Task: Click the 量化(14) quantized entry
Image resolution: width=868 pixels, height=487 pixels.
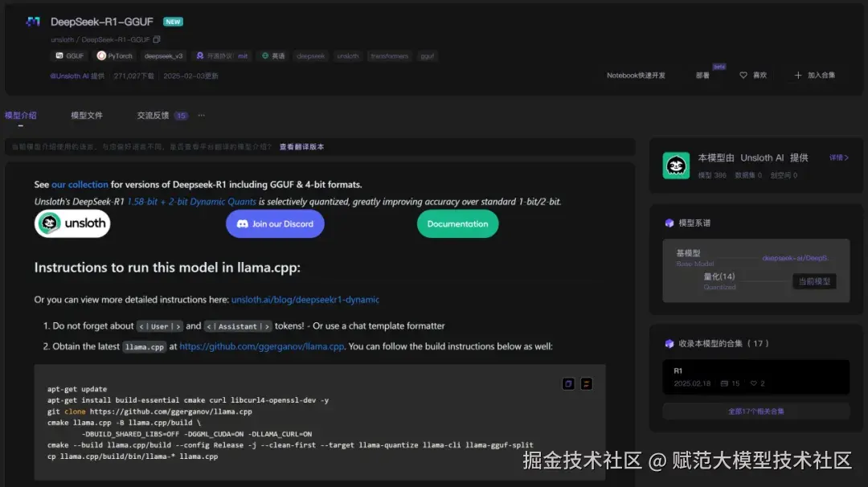Action: click(719, 276)
